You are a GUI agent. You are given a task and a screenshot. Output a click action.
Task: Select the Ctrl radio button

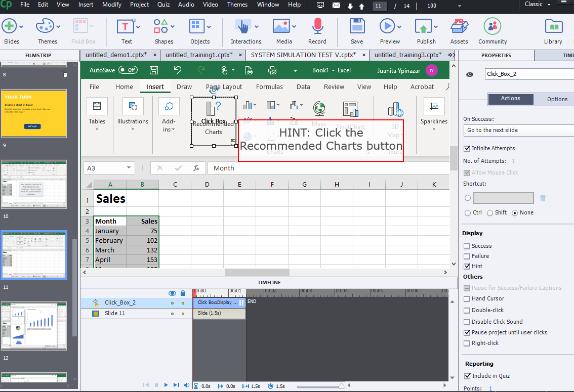coord(468,213)
